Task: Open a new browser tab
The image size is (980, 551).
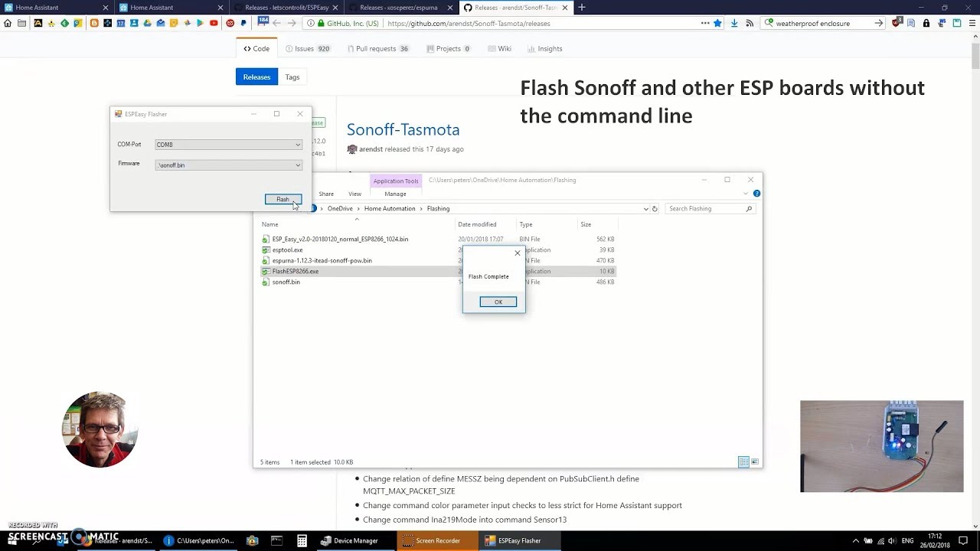Action: pyautogui.click(x=581, y=8)
